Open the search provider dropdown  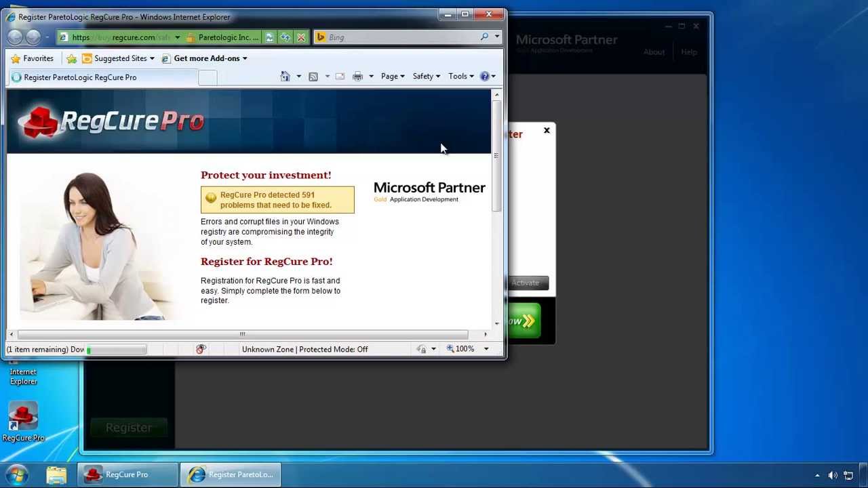(497, 37)
